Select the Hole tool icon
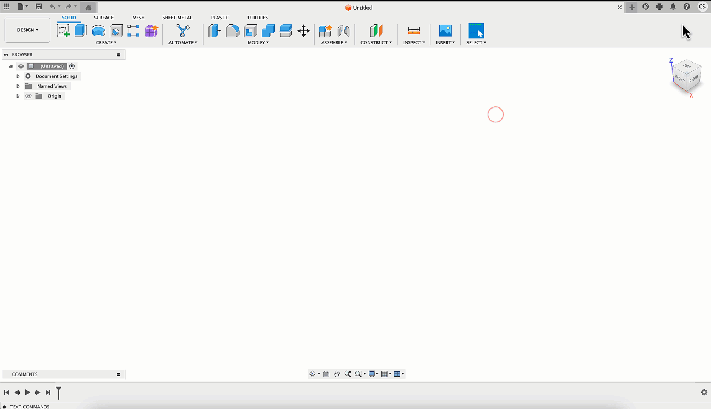 [116, 31]
